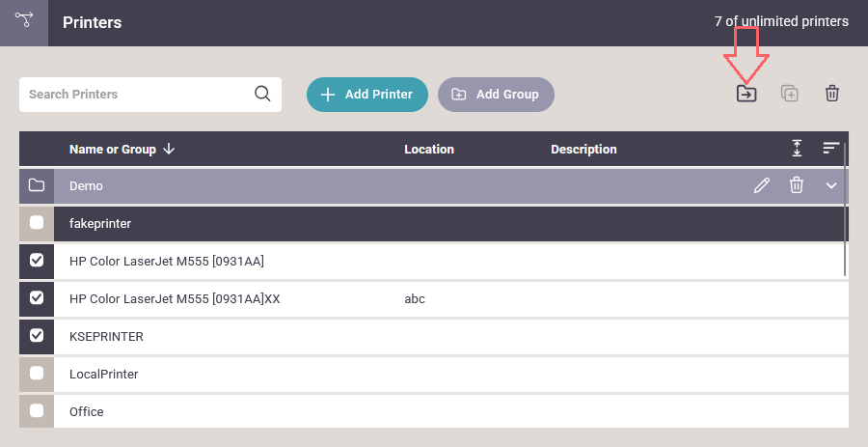Image resolution: width=868 pixels, height=447 pixels.
Task: Uncheck the KSEPRINTER checkbox
Action: pos(37,336)
